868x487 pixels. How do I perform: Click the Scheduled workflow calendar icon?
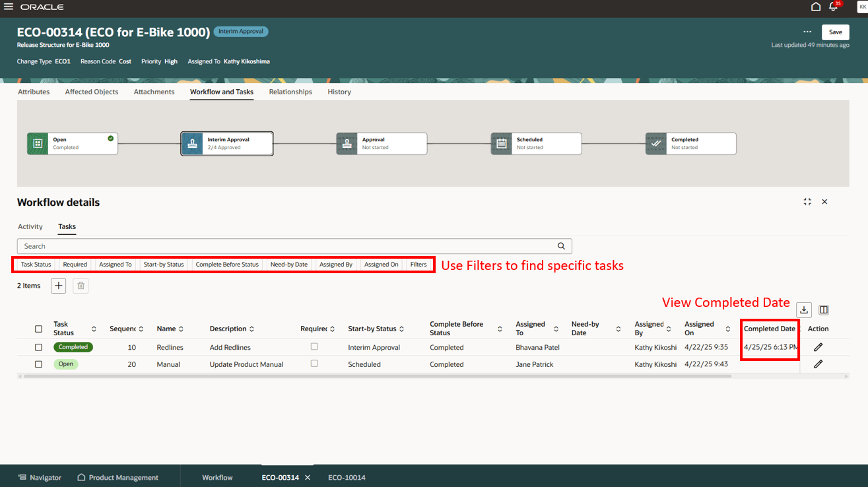(x=501, y=143)
